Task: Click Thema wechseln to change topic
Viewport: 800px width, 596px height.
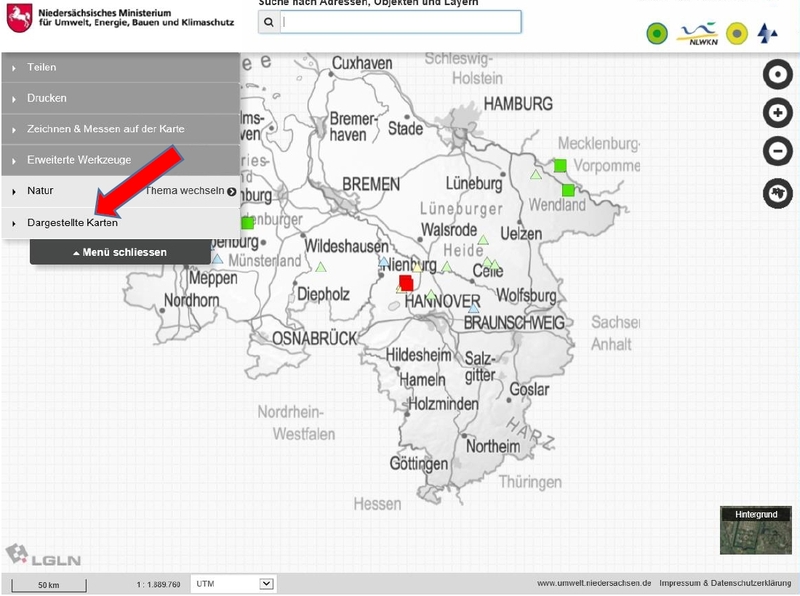Action: pyautogui.click(x=191, y=191)
